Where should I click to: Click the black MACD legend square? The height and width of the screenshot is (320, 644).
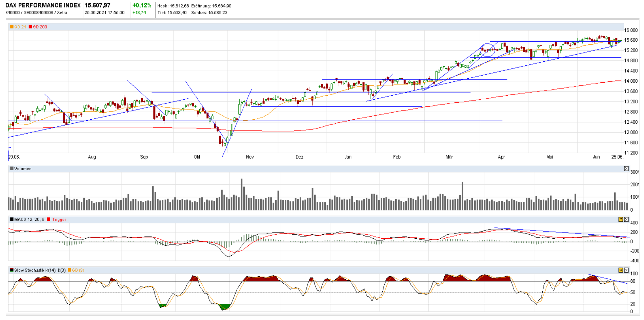pyautogui.click(x=12, y=219)
